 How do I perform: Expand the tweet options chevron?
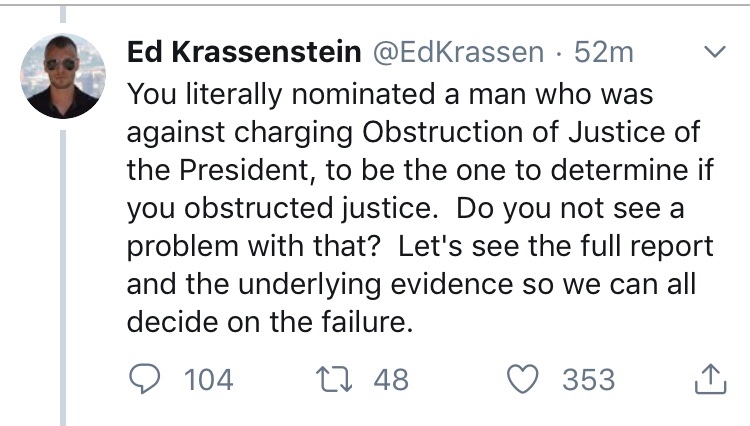[x=716, y=50]
